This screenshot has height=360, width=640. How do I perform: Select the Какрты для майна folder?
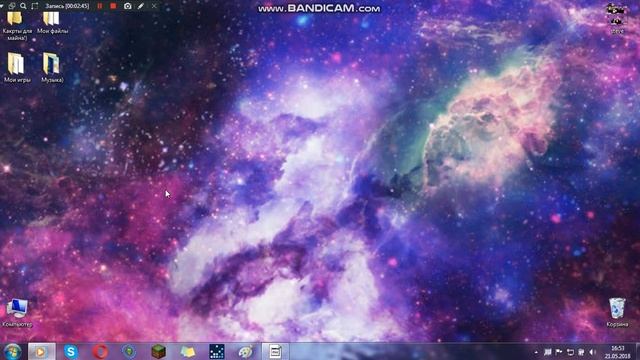click(17, 26)
